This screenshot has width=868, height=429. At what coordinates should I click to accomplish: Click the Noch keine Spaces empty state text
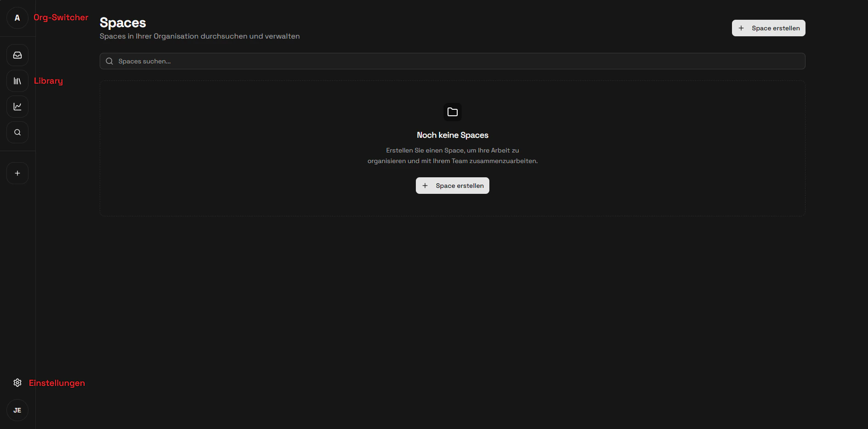pos(452,135)
